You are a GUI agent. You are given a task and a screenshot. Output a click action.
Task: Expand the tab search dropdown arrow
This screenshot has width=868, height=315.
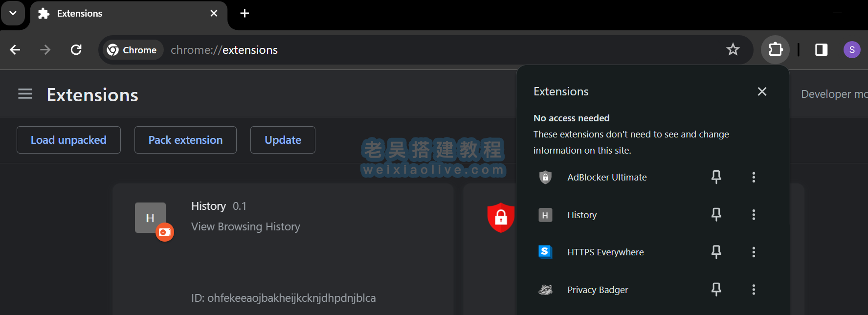tap(13, 13)
